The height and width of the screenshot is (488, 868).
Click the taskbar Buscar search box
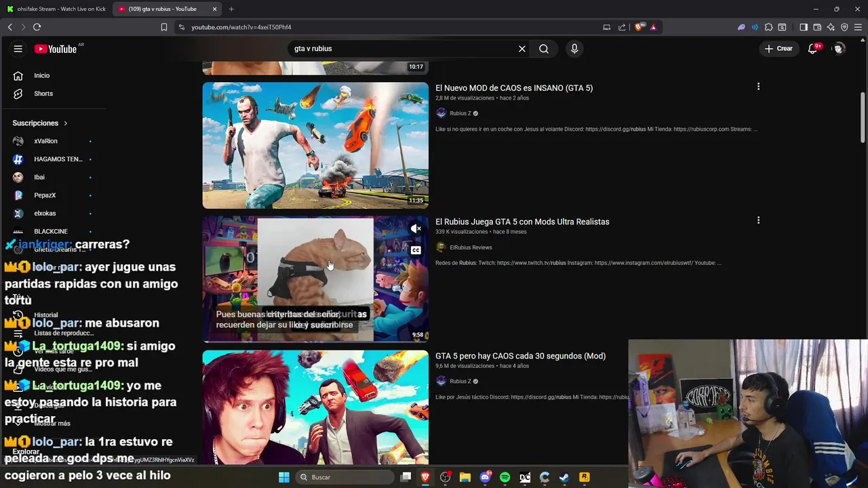tap(345, 477)
